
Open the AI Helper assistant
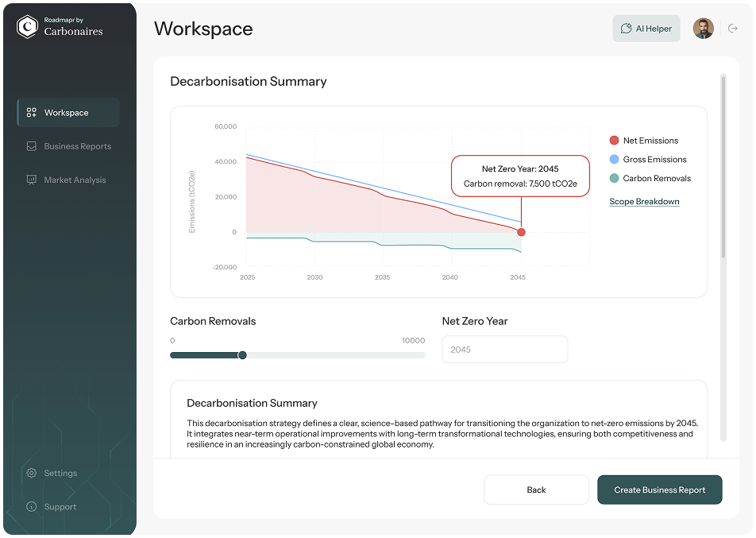tap(646, 29)
